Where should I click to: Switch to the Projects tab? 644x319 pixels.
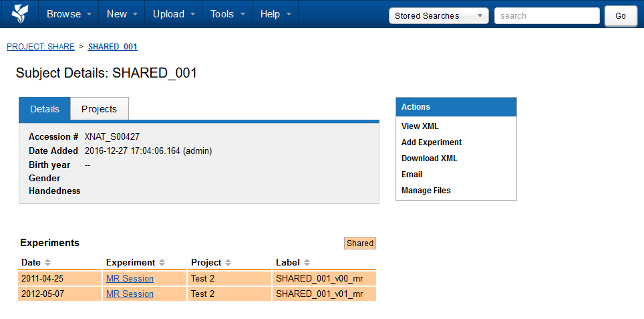[x=99, y=109]
